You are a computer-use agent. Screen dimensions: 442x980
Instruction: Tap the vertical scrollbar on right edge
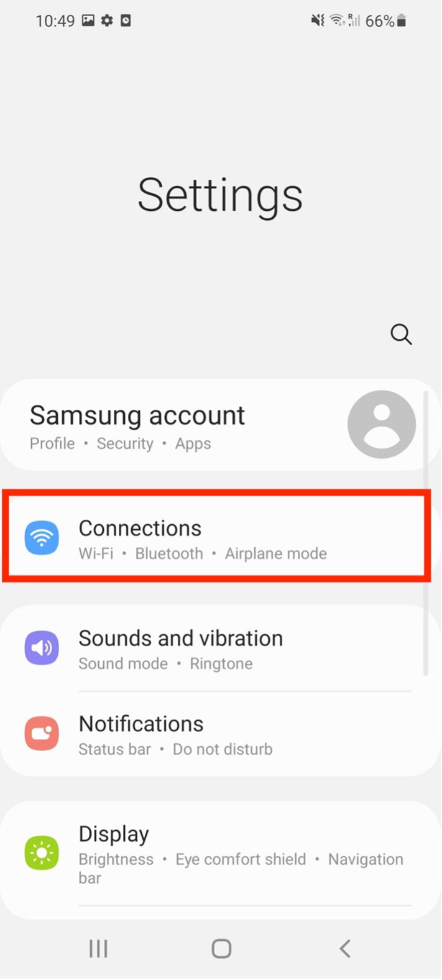click(x=426, y=533)
